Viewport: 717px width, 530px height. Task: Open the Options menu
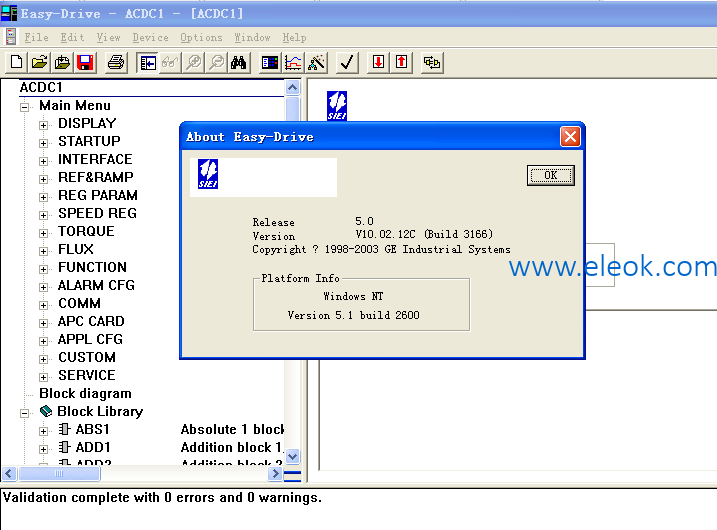pos(201,37)
